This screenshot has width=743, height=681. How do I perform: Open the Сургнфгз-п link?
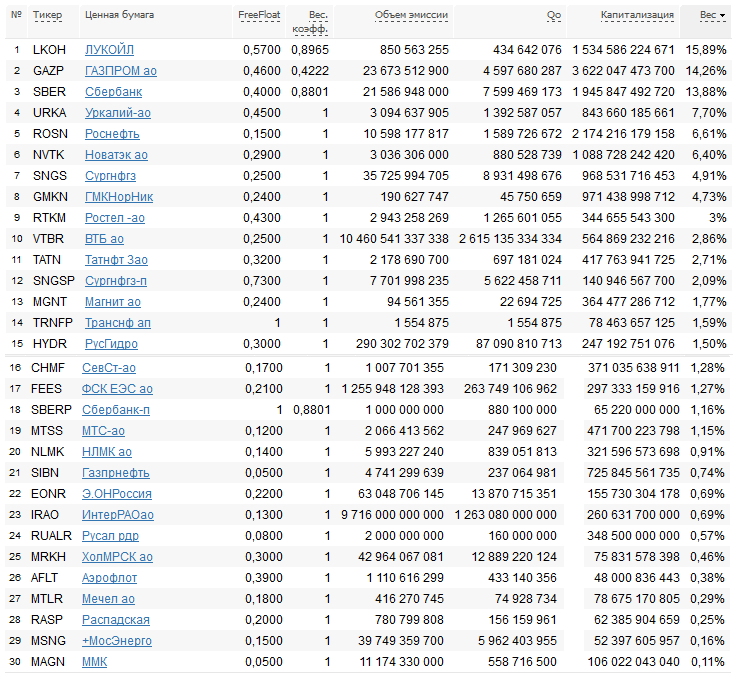click(x=116, y=281)
